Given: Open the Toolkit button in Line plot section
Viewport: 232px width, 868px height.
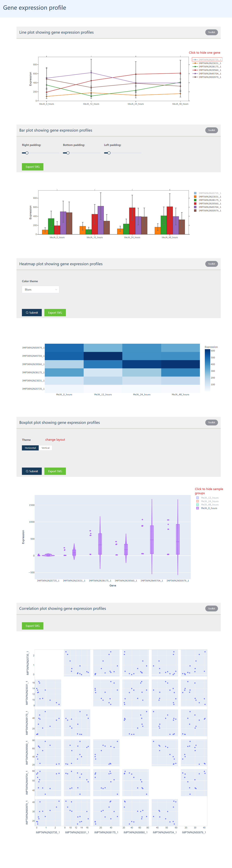Looking at the screenshot, I should pos(211,32).
